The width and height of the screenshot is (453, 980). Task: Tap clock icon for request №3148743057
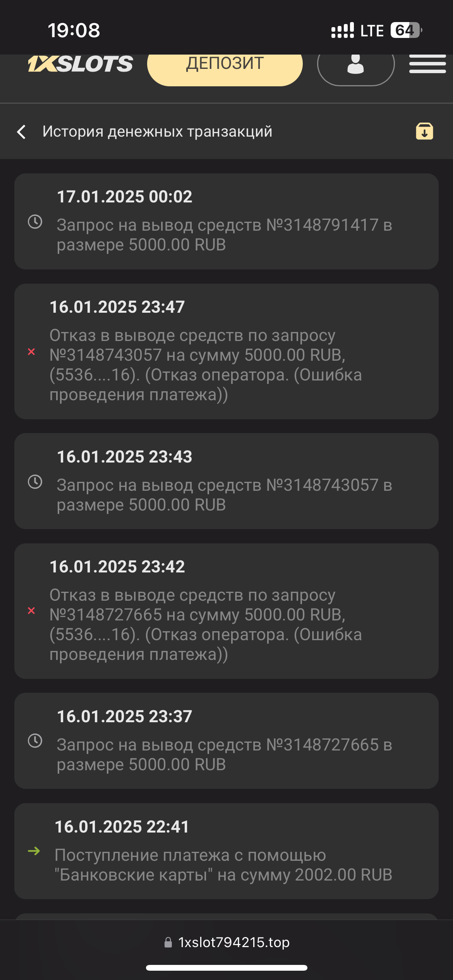coord(35,482)
